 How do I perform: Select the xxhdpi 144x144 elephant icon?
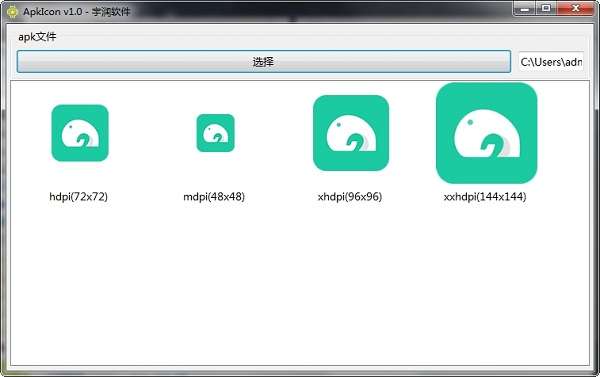pos(486,133)
